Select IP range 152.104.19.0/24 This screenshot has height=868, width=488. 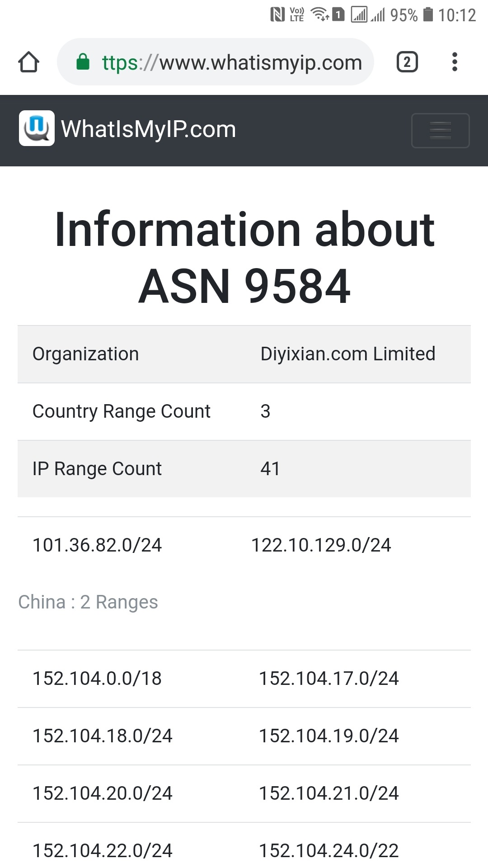click(328, 736)
